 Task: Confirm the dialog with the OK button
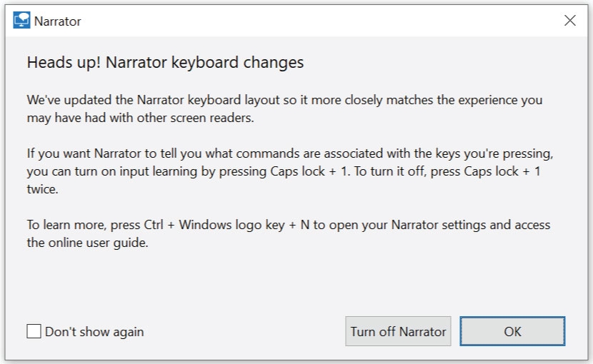click(512, 331)
